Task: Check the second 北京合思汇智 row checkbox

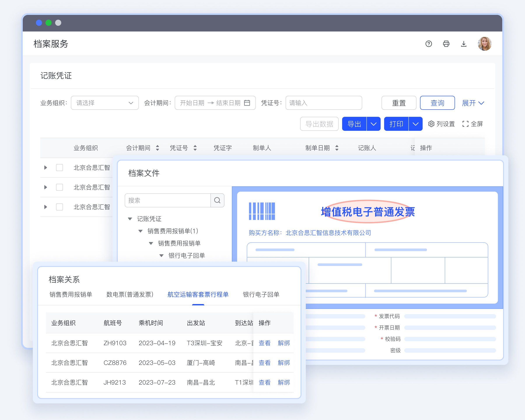Action: point(59,187)
